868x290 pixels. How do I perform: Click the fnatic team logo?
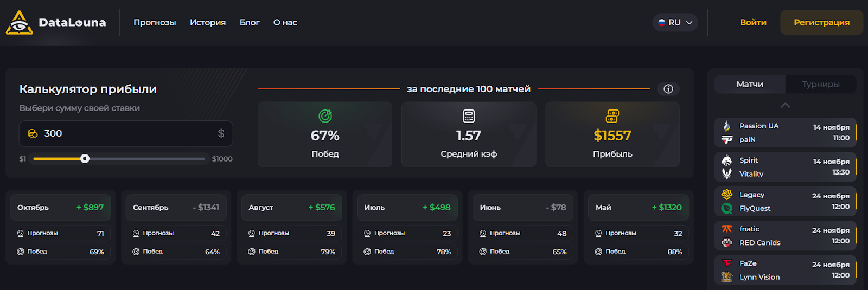click(727, 229)
